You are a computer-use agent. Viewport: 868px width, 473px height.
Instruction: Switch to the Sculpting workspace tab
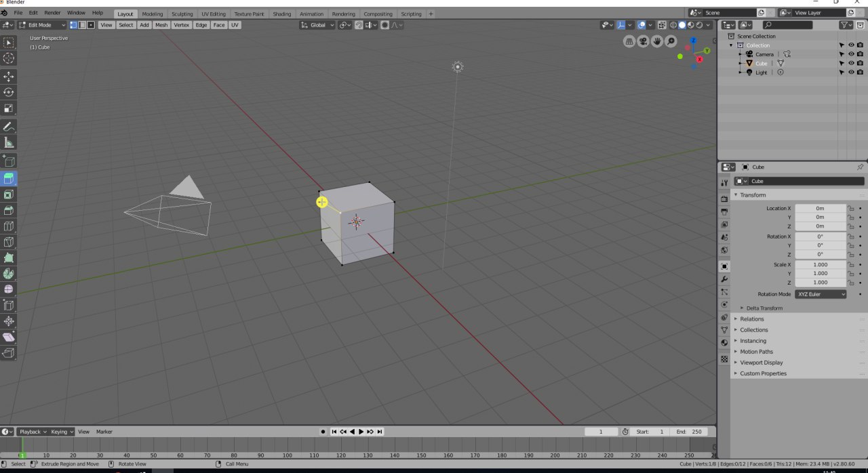(182, 14)
